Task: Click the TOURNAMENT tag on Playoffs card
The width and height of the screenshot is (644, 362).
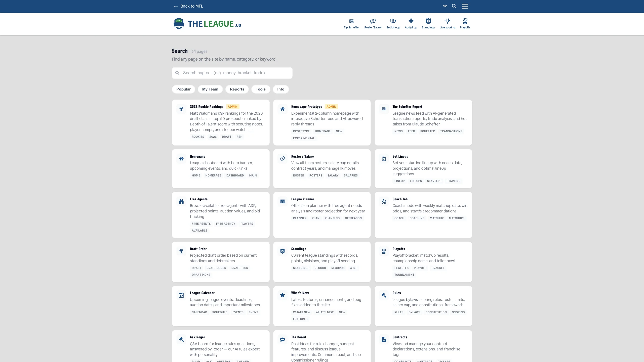Action: pos(404,275)
